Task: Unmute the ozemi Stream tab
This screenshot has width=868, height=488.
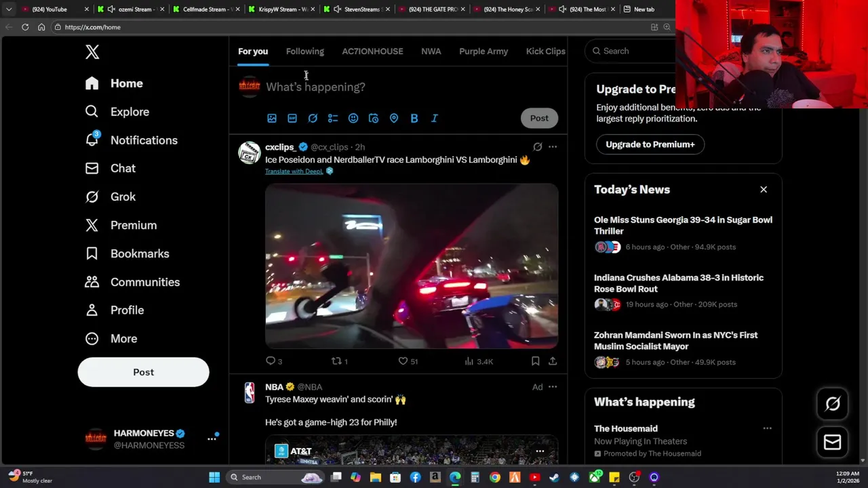Action: pos(110,9)
